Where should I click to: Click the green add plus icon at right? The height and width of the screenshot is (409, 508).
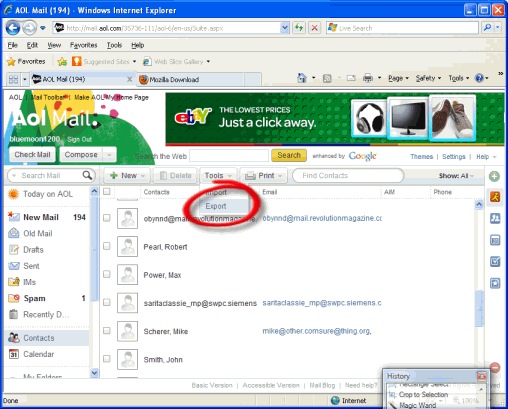coord(494,176)
